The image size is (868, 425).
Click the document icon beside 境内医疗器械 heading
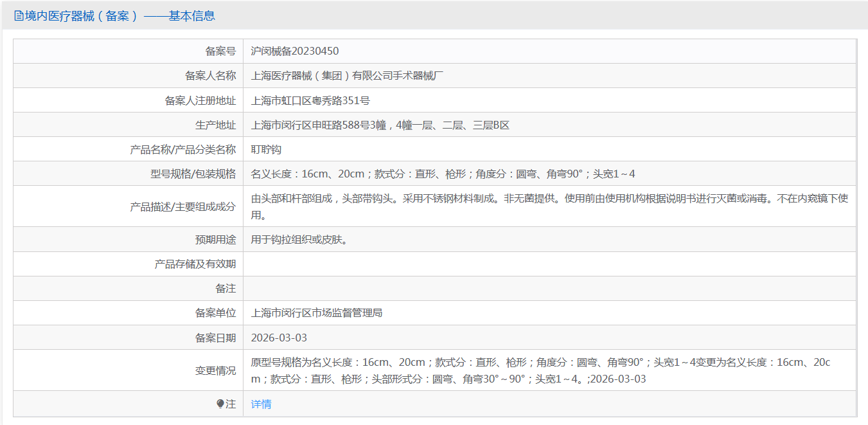18,16
